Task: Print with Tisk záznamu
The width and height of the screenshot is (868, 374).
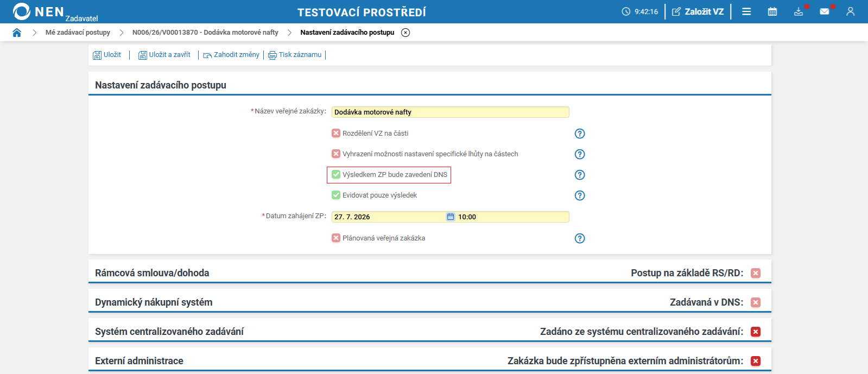Action: (295, 55)
